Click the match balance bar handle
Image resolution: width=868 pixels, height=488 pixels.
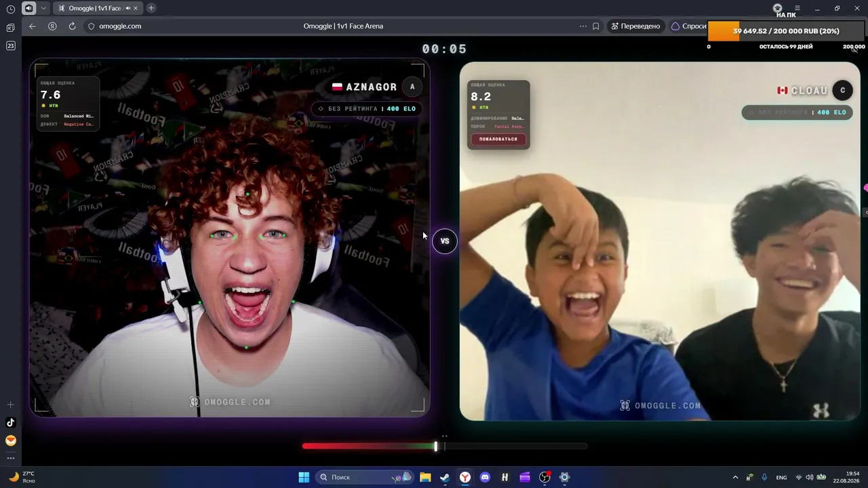[x=436, y=446]
